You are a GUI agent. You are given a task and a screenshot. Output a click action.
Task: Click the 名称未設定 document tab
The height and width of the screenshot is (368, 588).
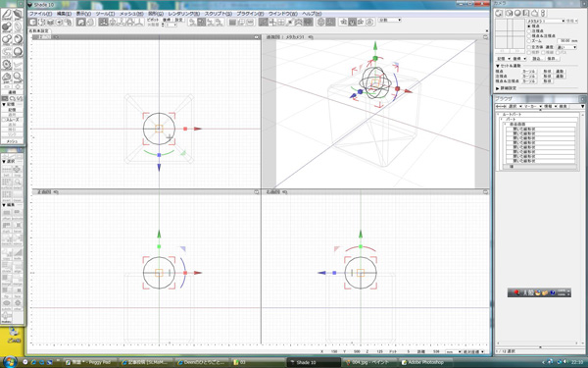39,31
